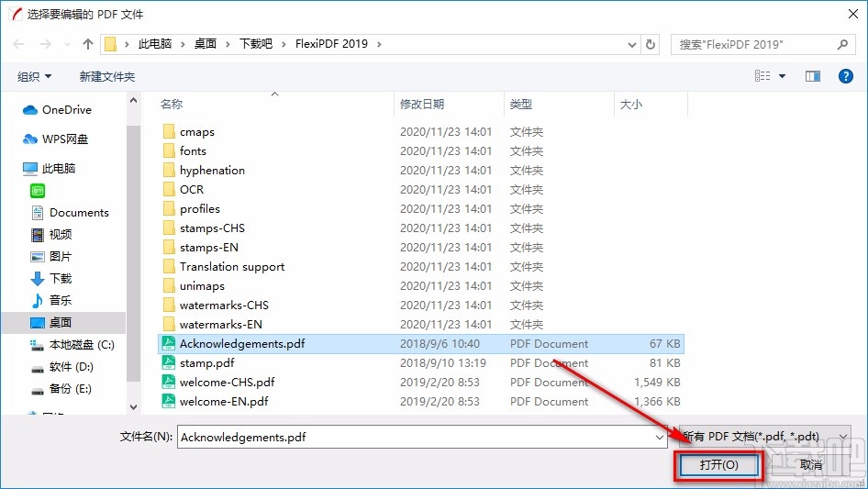Go back with the back arrow
The image size is (868, 489).
(18, 44)
